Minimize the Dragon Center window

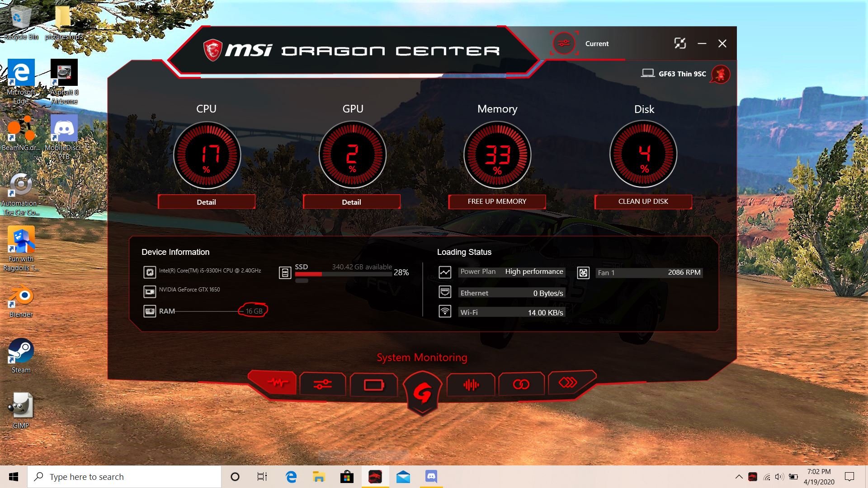(x=702, y=43)
